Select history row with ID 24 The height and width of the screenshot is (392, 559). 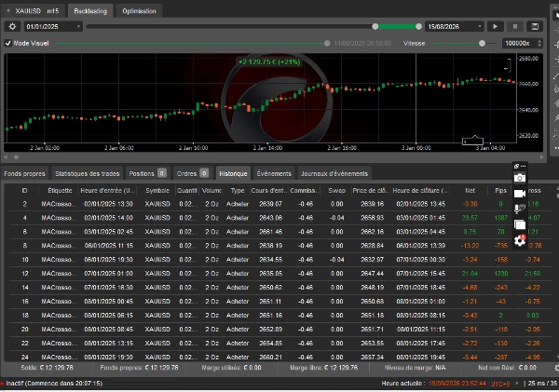pyautogui.click(x=281, y=357)
